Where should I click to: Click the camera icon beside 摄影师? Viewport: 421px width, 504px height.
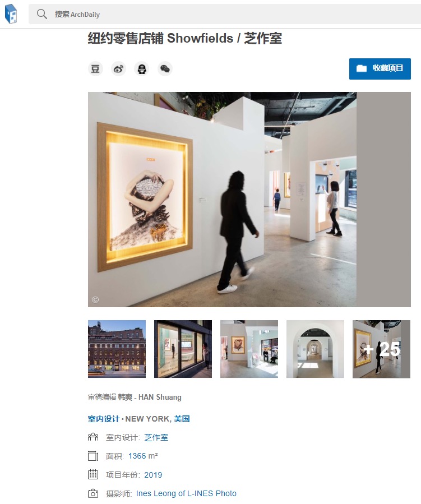[93, 493]
